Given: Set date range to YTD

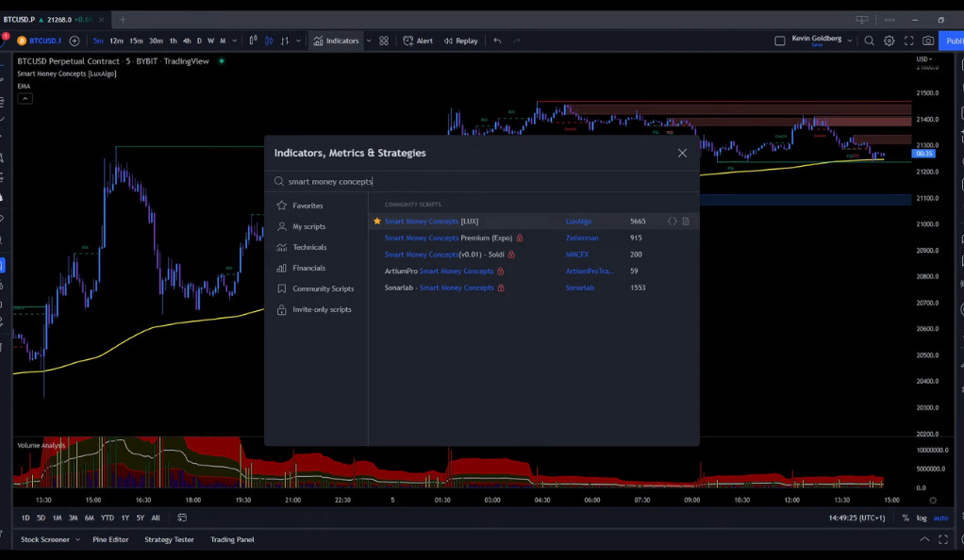Looking at the screenshot, I should (107, 518).
